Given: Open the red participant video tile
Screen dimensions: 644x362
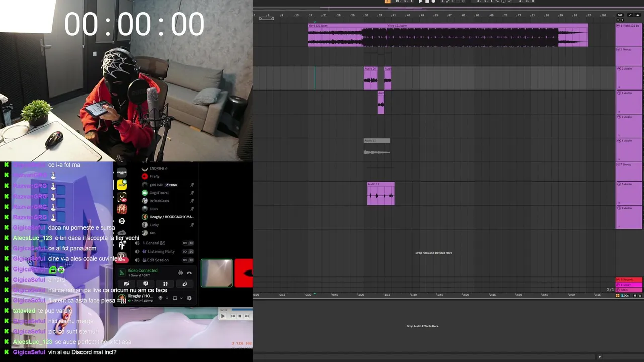Looking at the screenshot, I should point(244,273).
